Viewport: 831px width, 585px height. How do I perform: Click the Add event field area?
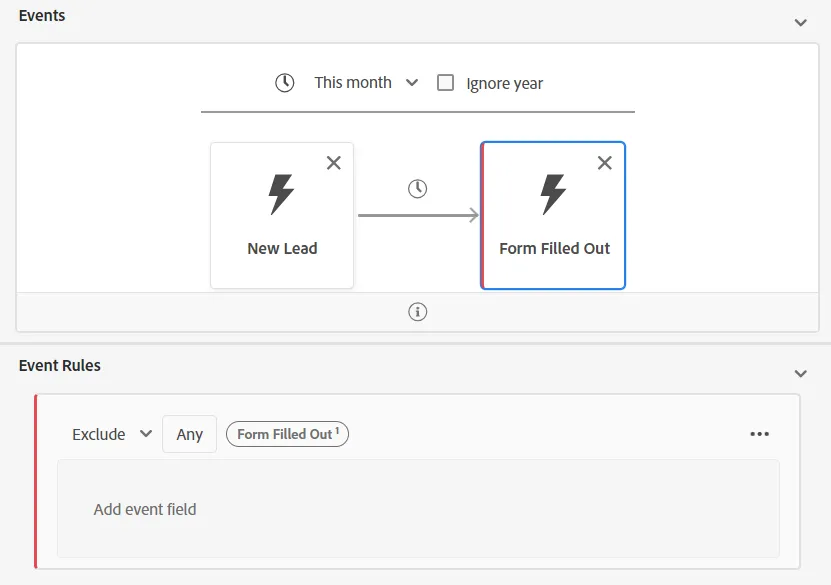point(418,509)
